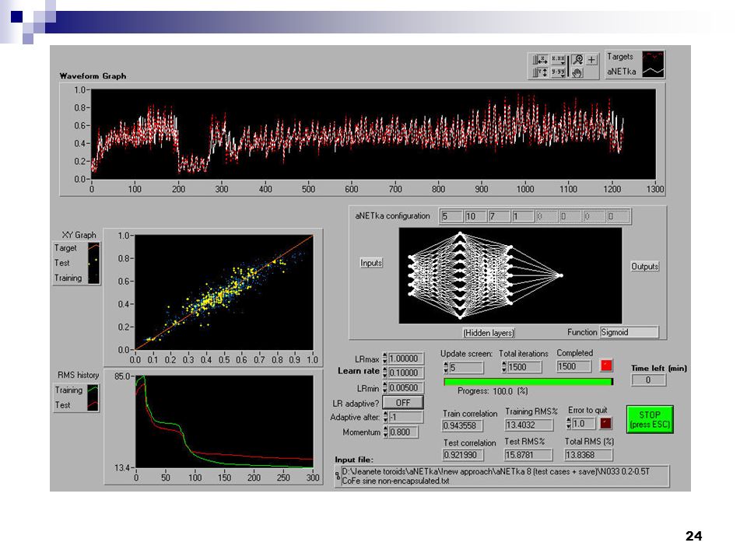
Task: Click the Learn rate stepper arrows
Action: 385,373
